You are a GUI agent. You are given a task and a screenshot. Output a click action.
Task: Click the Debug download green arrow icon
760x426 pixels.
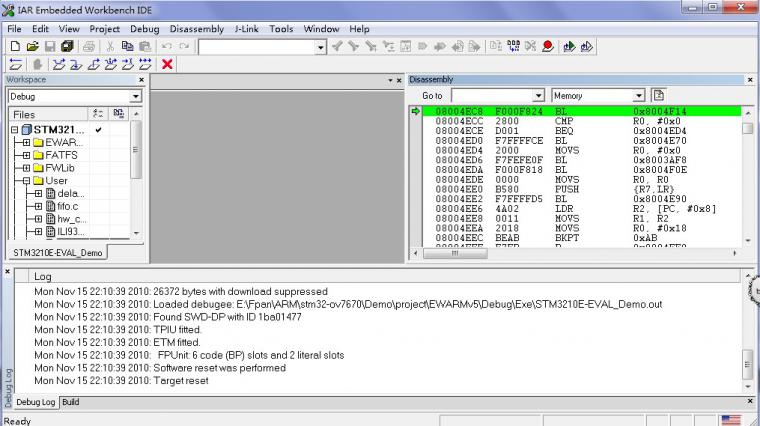[569, 47]
